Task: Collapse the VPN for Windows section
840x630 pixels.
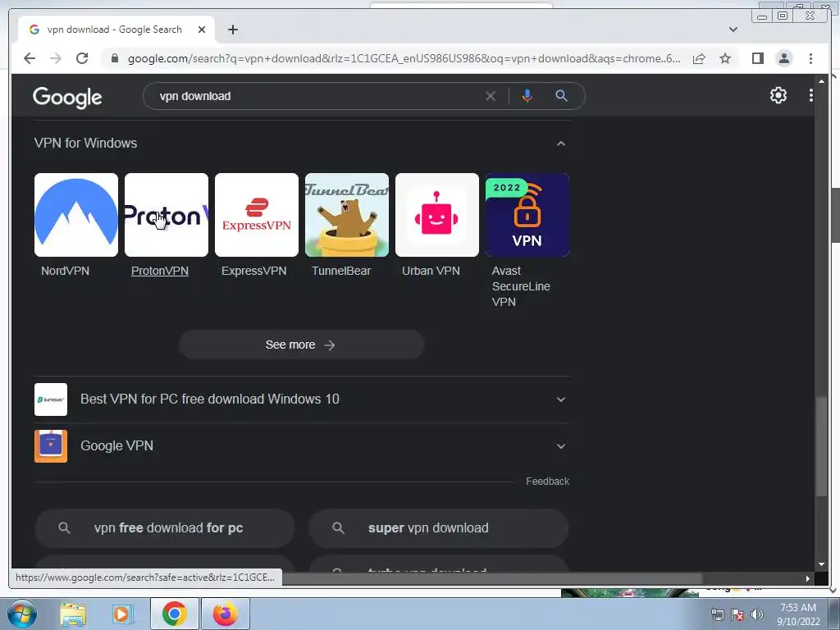Action: (560, 144)
